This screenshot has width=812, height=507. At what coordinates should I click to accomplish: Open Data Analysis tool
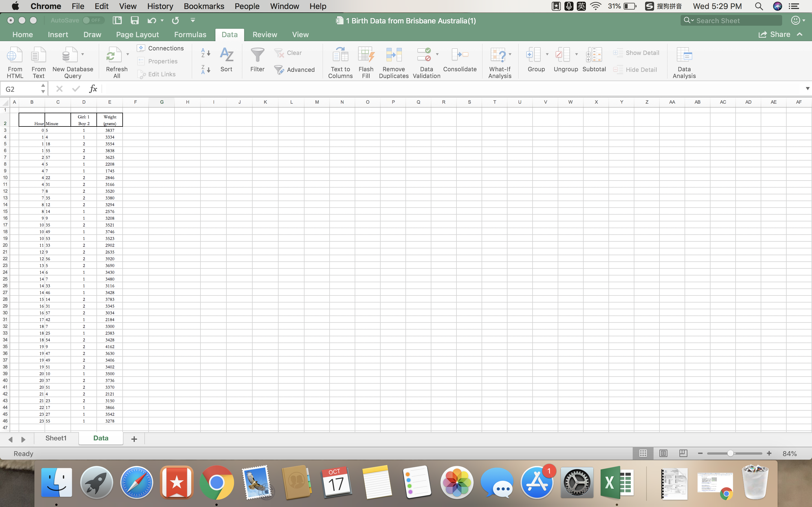684,55
